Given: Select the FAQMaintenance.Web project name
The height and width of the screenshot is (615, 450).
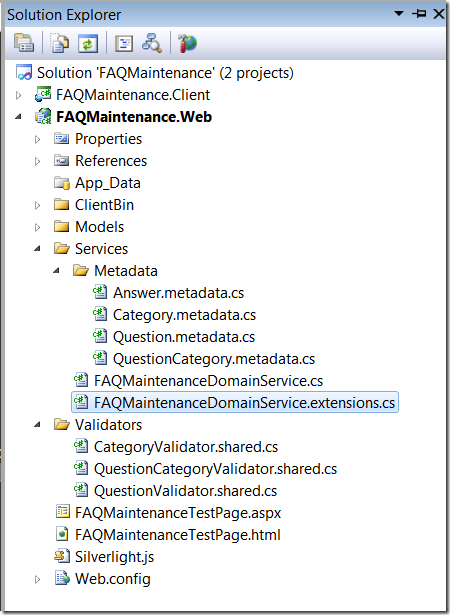Looking at the screenshot, I should tap(134, 117).
